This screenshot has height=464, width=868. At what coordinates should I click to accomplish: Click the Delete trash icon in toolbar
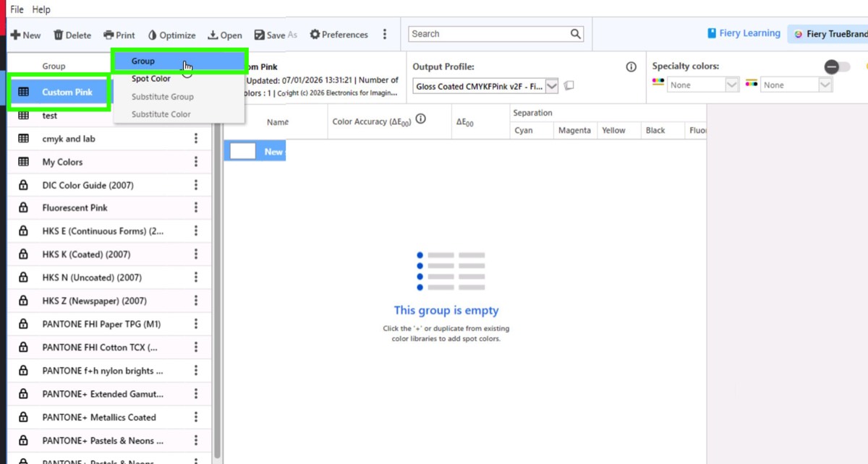coord(59,35)
